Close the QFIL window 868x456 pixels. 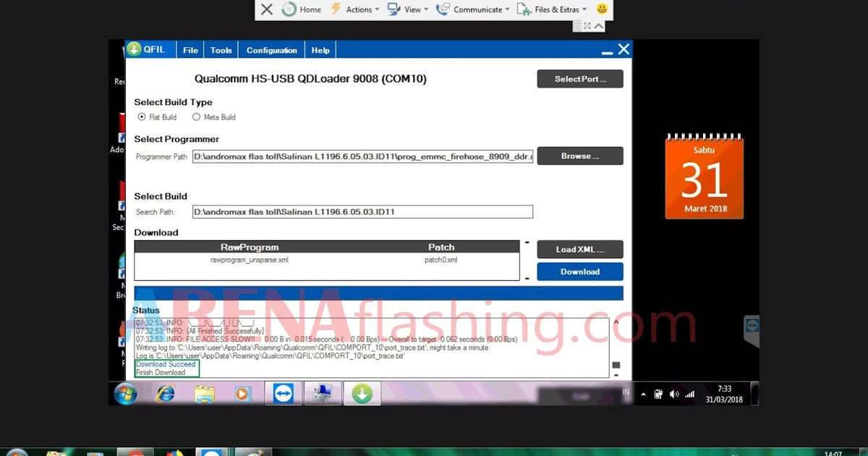click(624, 49)
